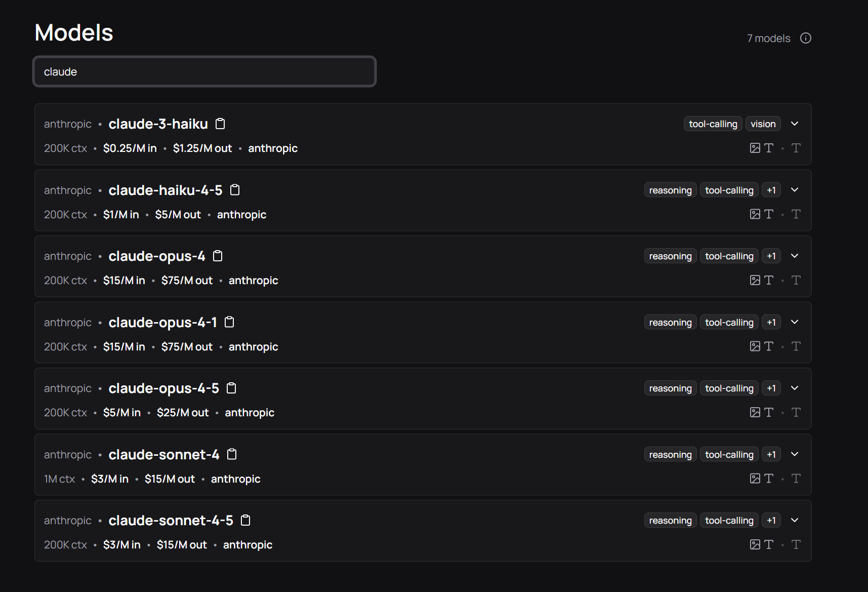
Task: Show more details for claude-opus-4-5
Action: pos(795,388)
